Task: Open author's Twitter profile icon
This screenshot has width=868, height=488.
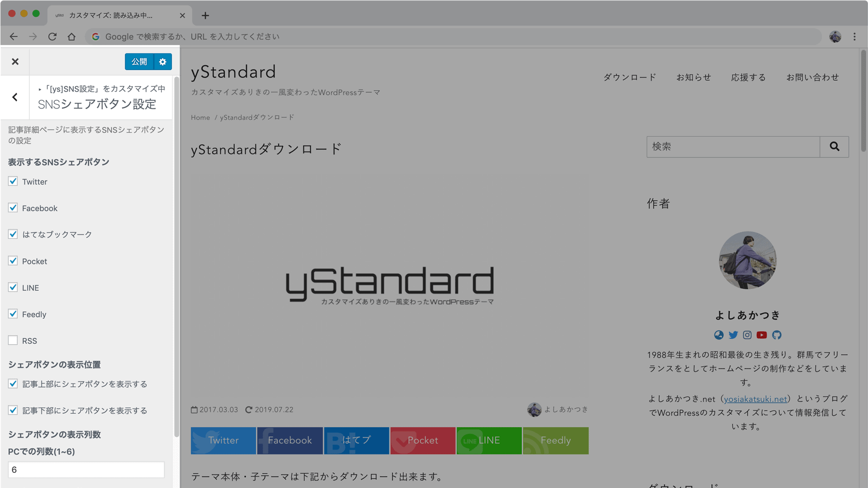Action: [733, 335]
